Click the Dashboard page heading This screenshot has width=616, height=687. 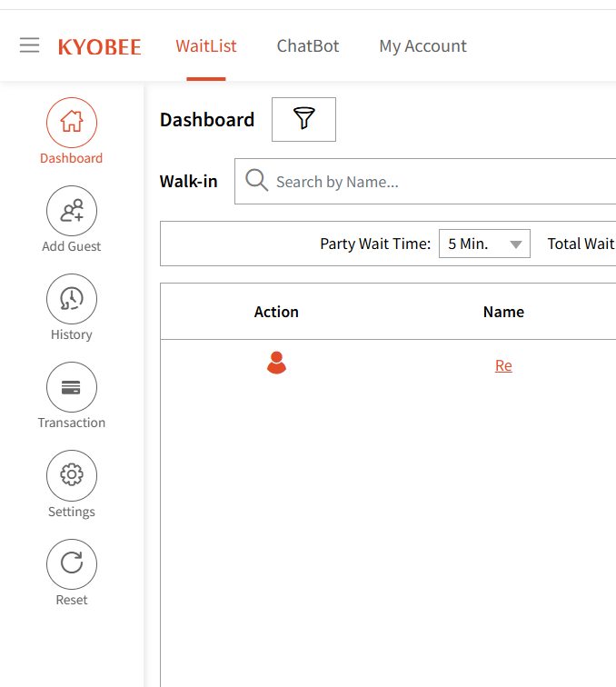207,120
